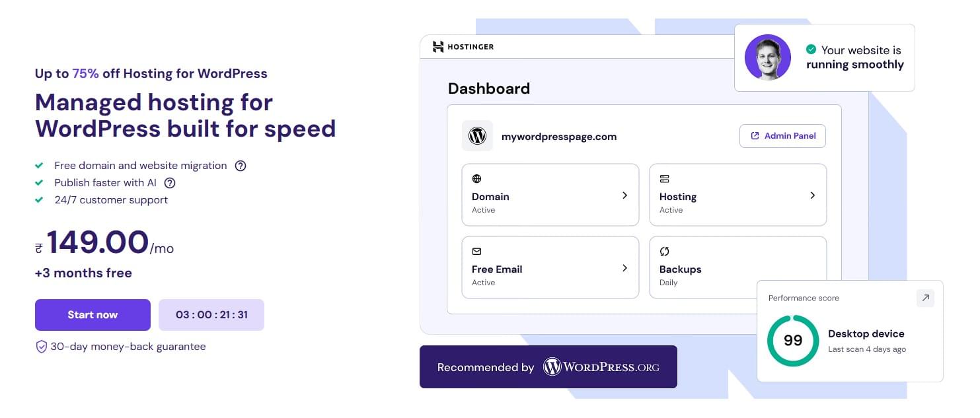The width and height of the screenshot is (980, 418).
Task: Click the WordPress logo beside mywordpresspage.com
Action: 477,136
